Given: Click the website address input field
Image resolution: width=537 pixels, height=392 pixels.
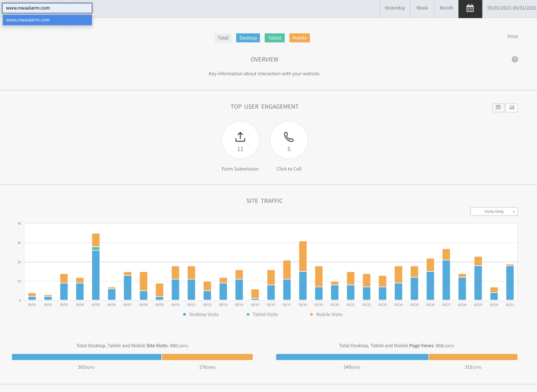Looking at the screenshot, I should click(x=47, y=8).
